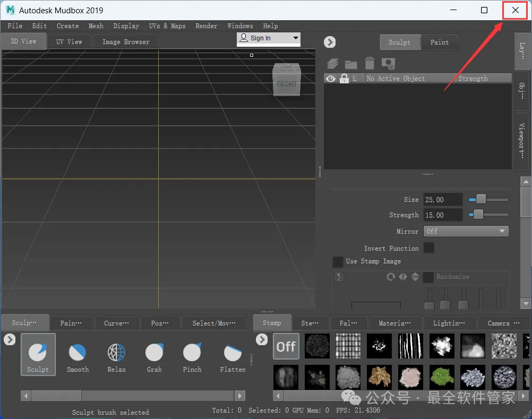Click the layer mask icon
This screenshot has height=419, width=532.
pos(389,63)
